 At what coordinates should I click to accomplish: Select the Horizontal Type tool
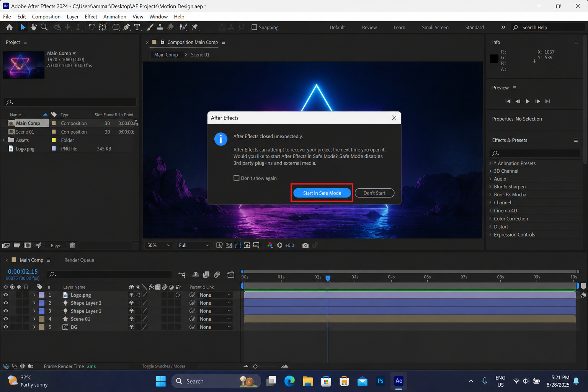coord(137,27)
